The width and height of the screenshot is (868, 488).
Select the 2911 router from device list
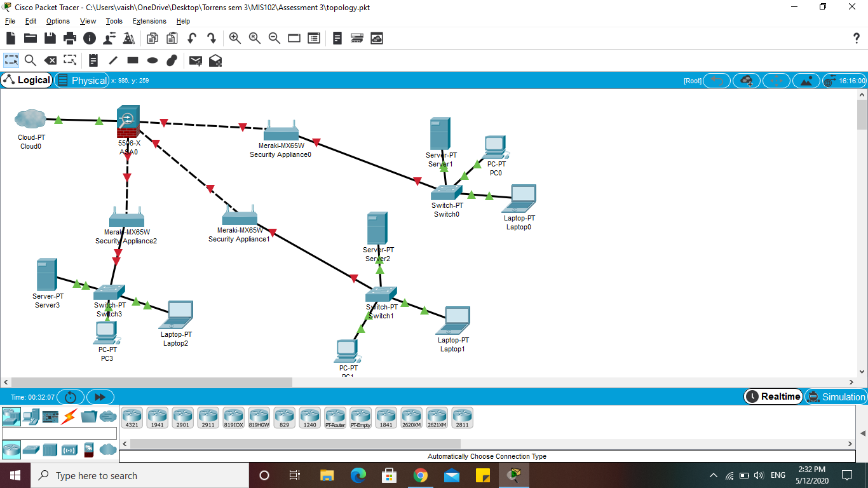click(x=208, y=417)
